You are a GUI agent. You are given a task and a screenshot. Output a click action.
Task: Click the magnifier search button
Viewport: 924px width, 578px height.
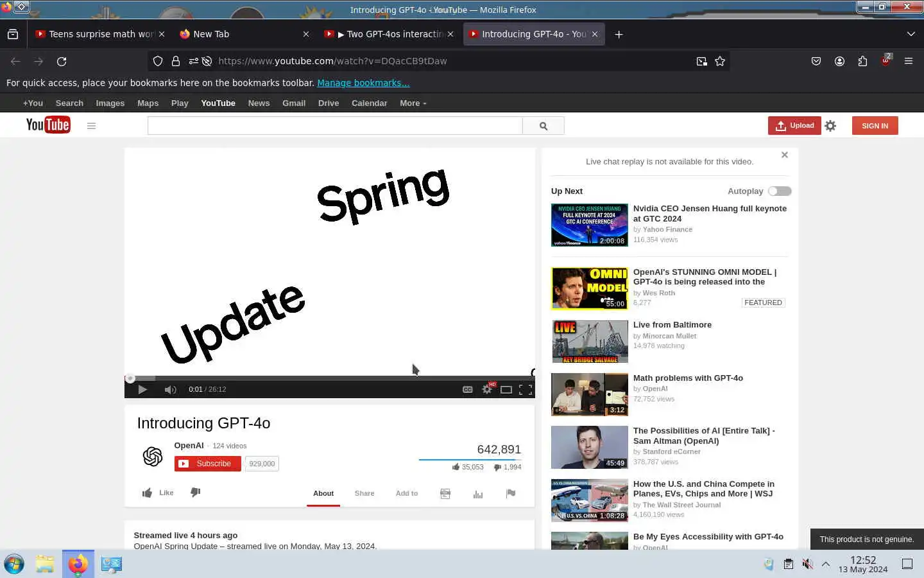click(543, 126)
